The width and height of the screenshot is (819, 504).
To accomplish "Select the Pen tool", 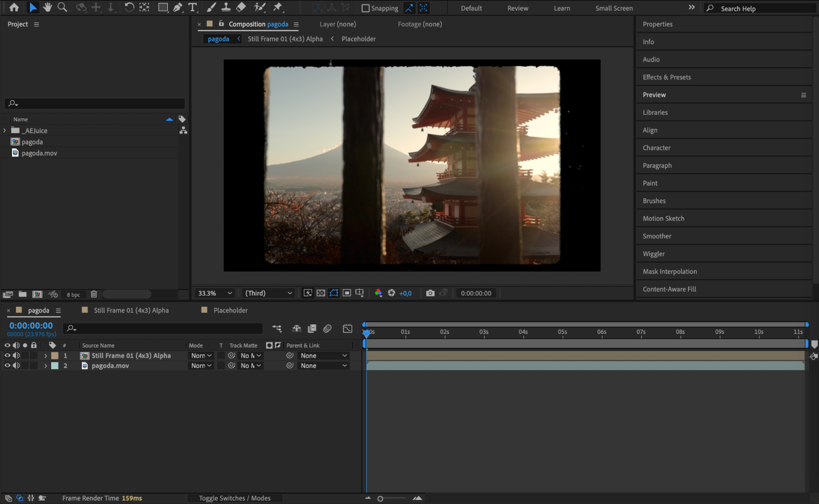I will point(178,7).
